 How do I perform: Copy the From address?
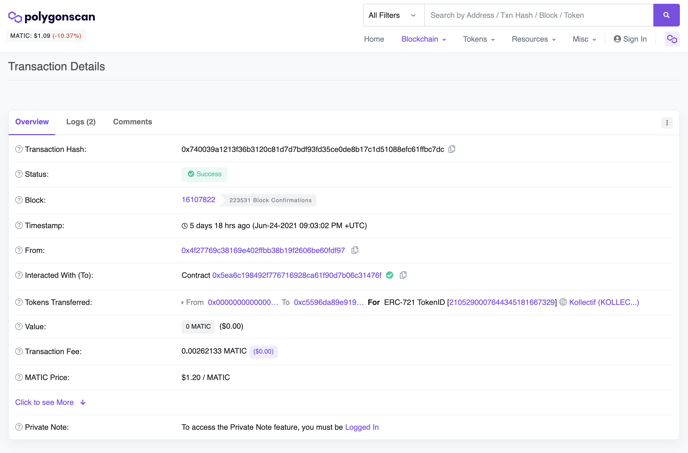pos(355,251)
